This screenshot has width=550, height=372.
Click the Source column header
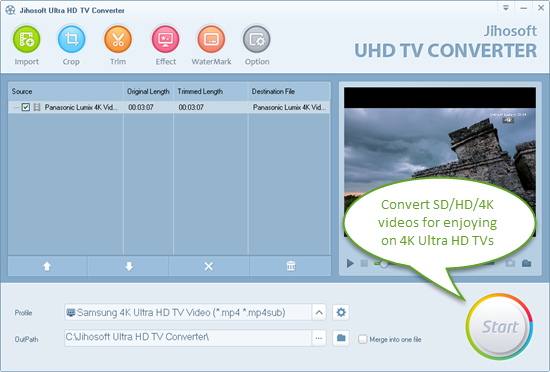[x=66, y=92]
